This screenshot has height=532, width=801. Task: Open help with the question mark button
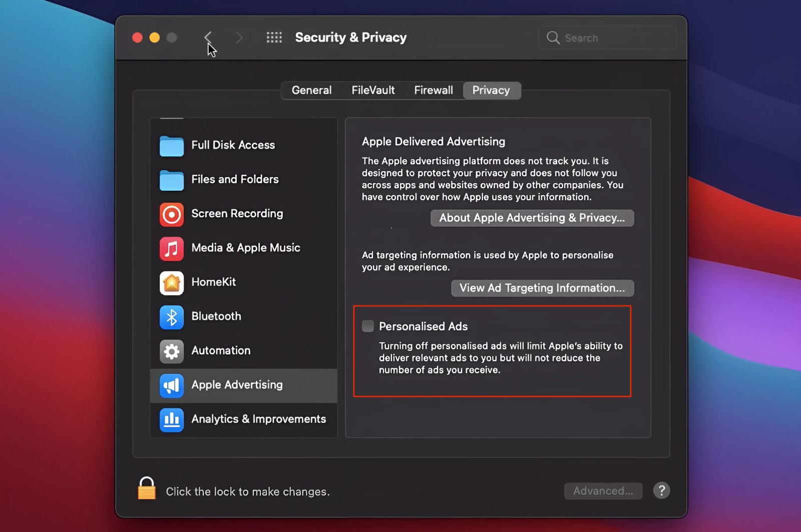click(661, 490)
